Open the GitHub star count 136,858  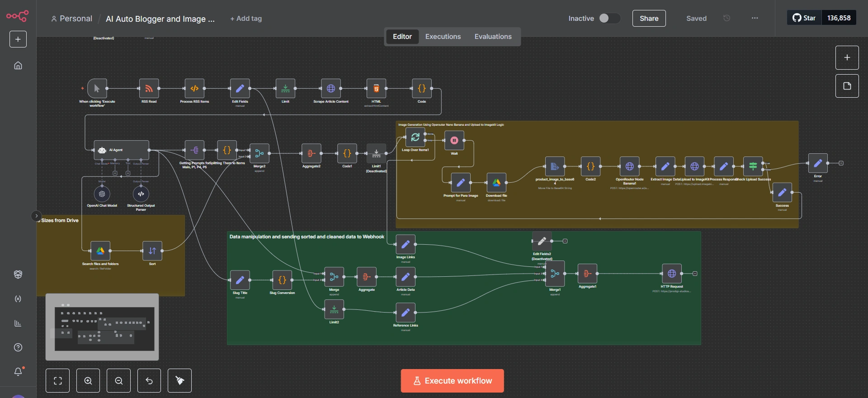(x=839, y=18)
